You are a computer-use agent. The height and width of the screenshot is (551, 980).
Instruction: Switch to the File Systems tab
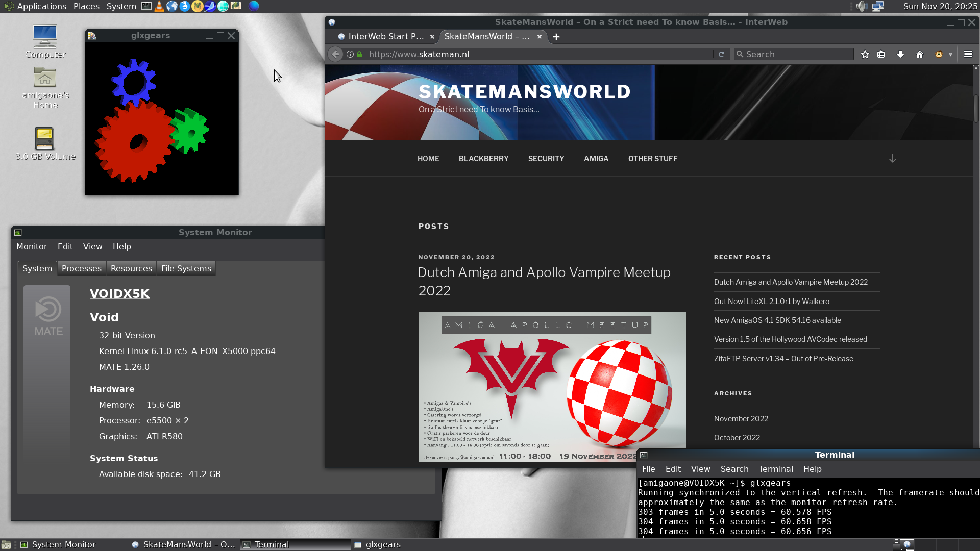(186, 268)
